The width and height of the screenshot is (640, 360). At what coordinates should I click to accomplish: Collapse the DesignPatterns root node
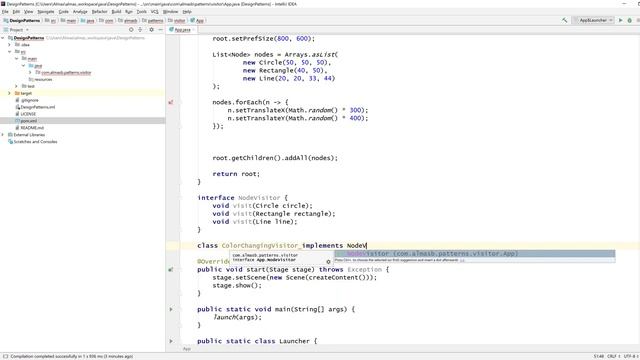click(3, 38)
